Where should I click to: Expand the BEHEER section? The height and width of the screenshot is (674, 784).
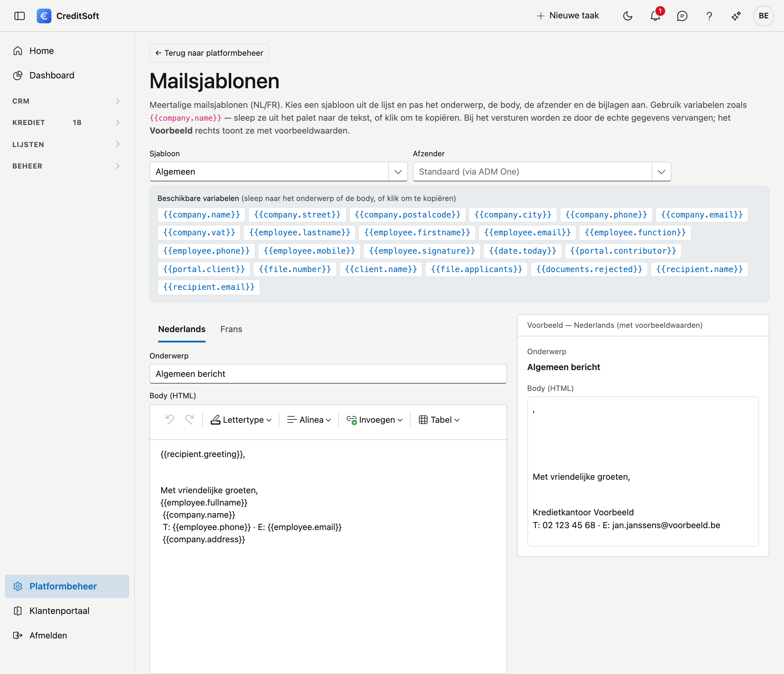pos(67,166)
